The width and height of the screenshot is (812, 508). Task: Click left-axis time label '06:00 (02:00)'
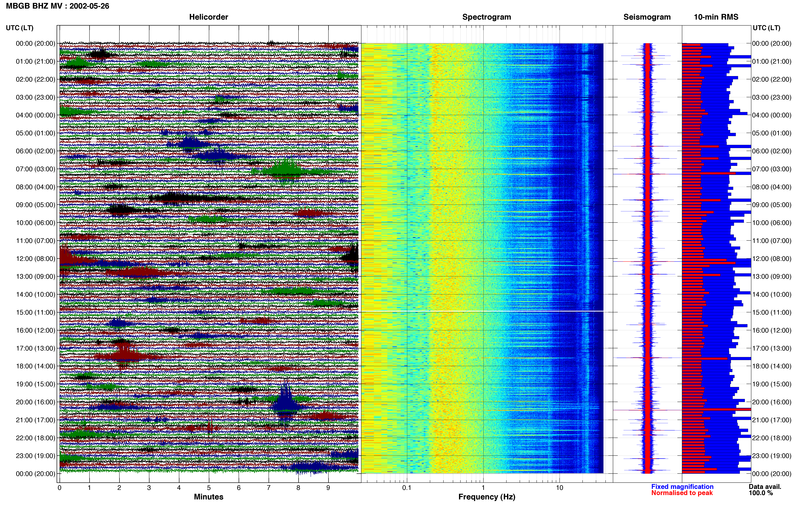[36, 151]
